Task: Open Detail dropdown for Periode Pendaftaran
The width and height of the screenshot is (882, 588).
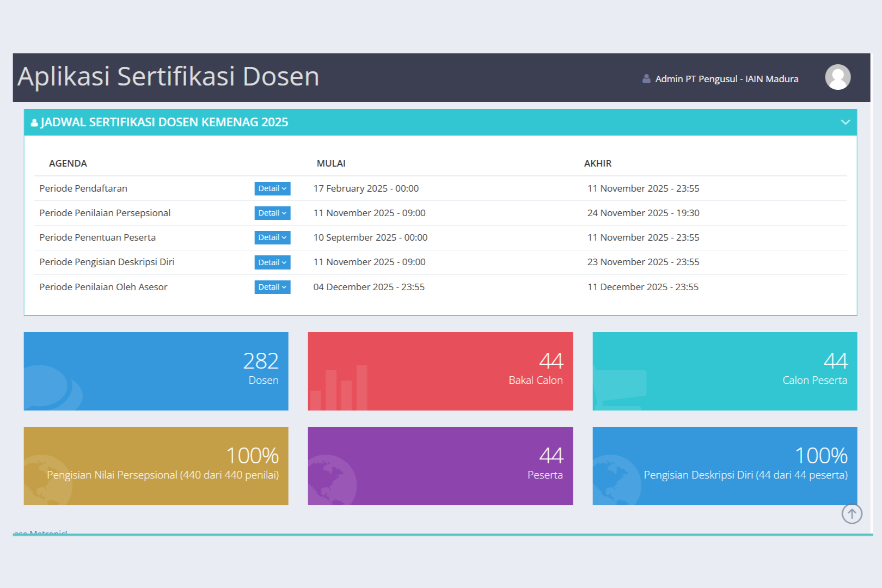Action: tap(272, 188)
